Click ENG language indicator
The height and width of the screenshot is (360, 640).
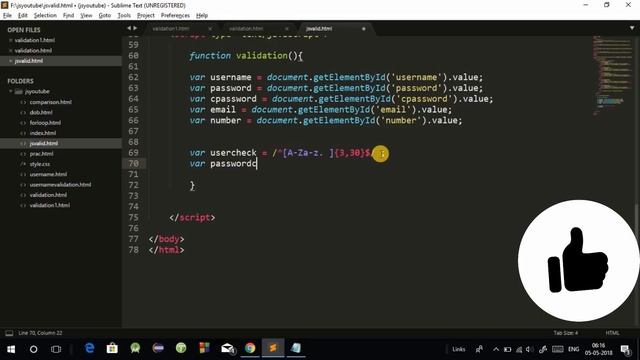(573, 349)
